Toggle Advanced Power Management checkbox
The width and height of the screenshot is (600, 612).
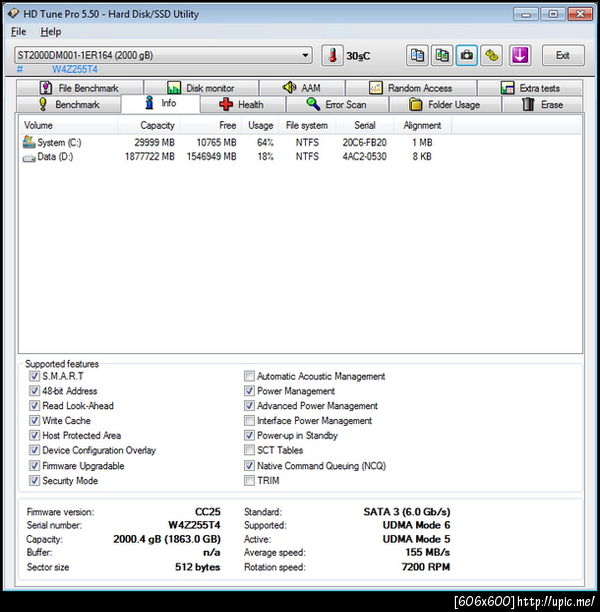249,406
